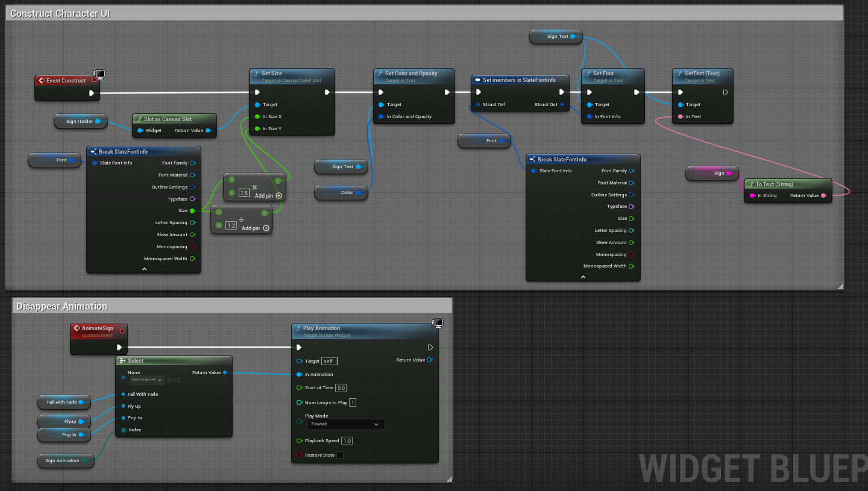Click the red delegate pin on AnimateSign event
This screenshot has height=491, width=868.
click(122, 331)
